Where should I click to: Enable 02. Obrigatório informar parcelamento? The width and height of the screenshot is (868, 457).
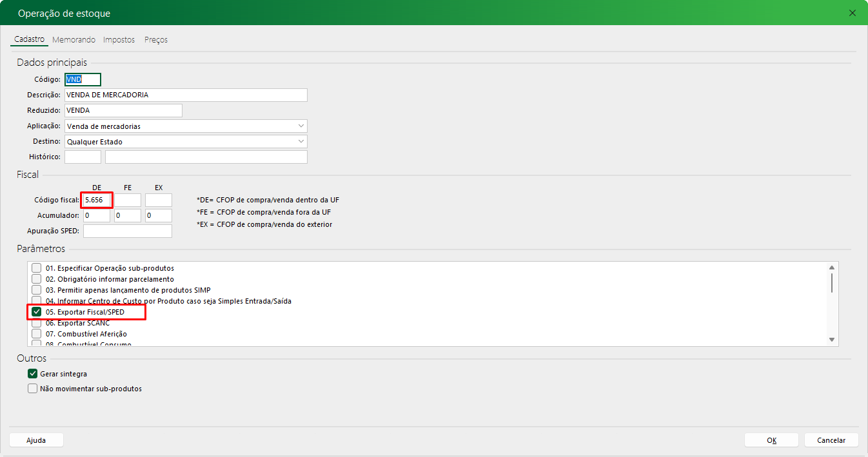[37, 279]
